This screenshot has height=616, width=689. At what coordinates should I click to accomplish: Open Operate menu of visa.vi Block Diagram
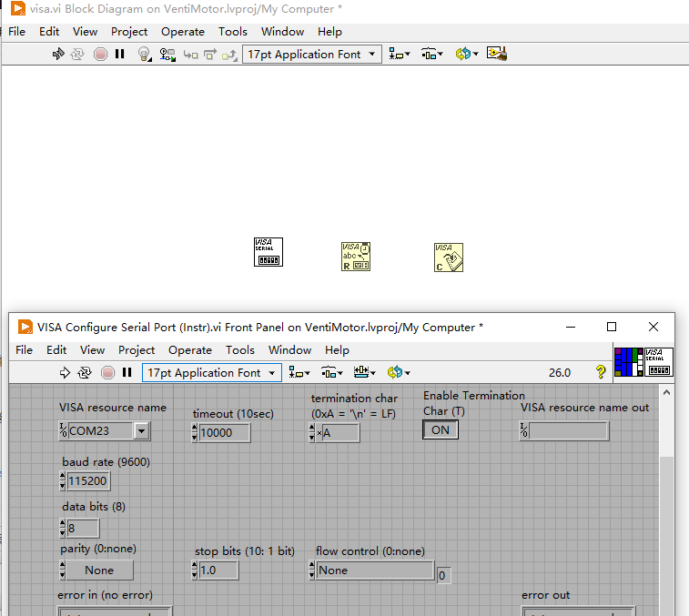pyautogui.click(x=183, y=32)
